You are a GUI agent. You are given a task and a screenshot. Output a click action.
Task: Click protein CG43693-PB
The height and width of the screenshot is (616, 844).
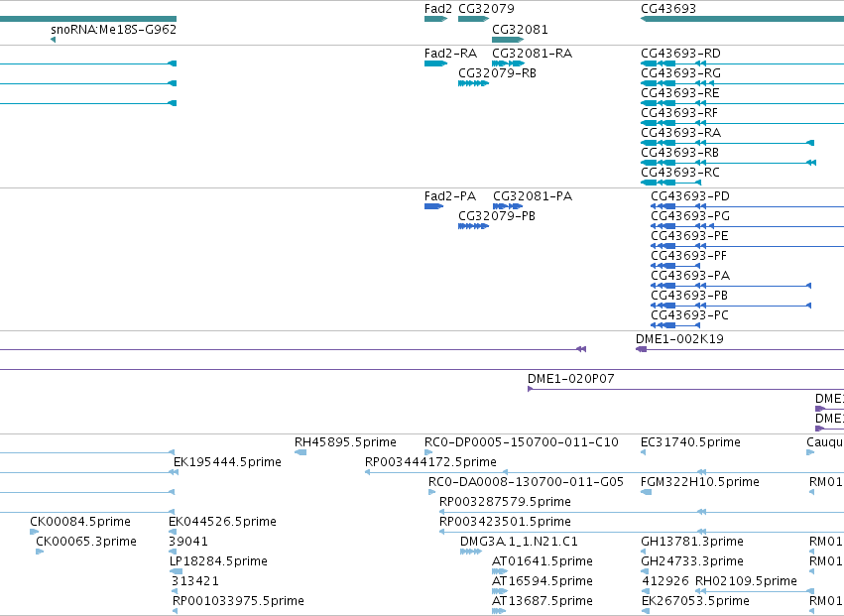click(x=689, y=296)
